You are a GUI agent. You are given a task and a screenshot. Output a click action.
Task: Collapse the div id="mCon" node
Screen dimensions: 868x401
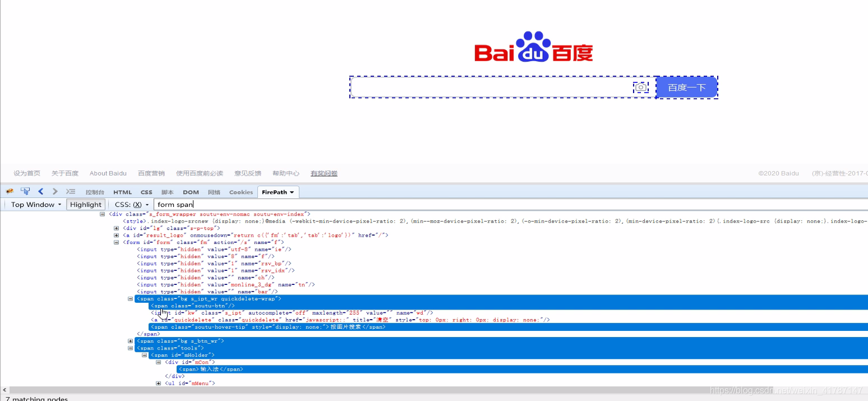pos(158,362)
